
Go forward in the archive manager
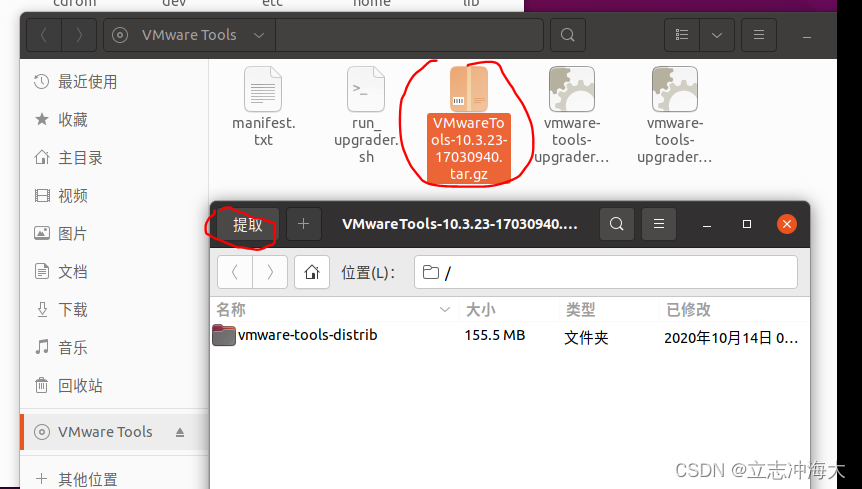270,272
